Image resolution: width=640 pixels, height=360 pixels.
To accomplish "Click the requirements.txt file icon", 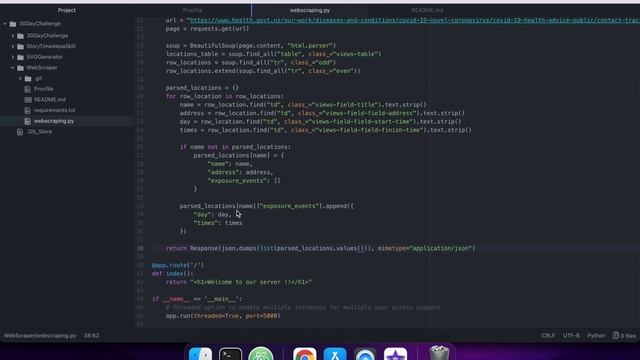I will pos(28,110).
